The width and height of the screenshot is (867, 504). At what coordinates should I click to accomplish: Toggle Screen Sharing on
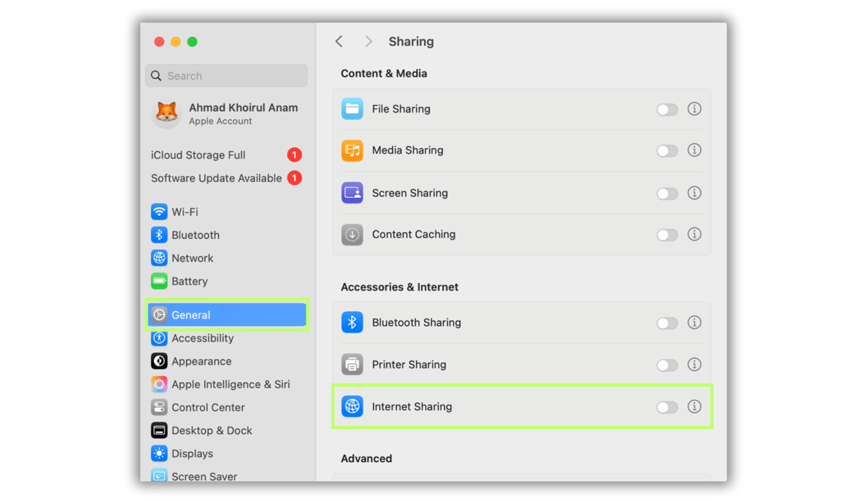tap(668, 194)
